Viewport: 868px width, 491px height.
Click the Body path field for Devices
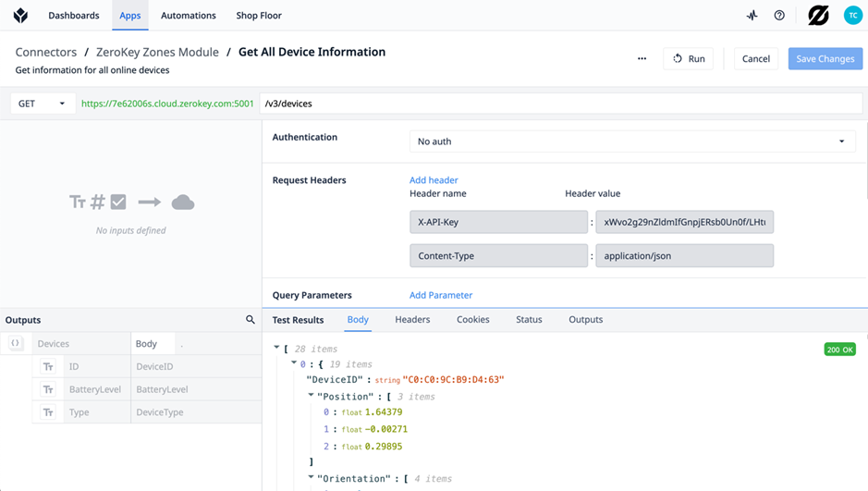pos(153,343)
